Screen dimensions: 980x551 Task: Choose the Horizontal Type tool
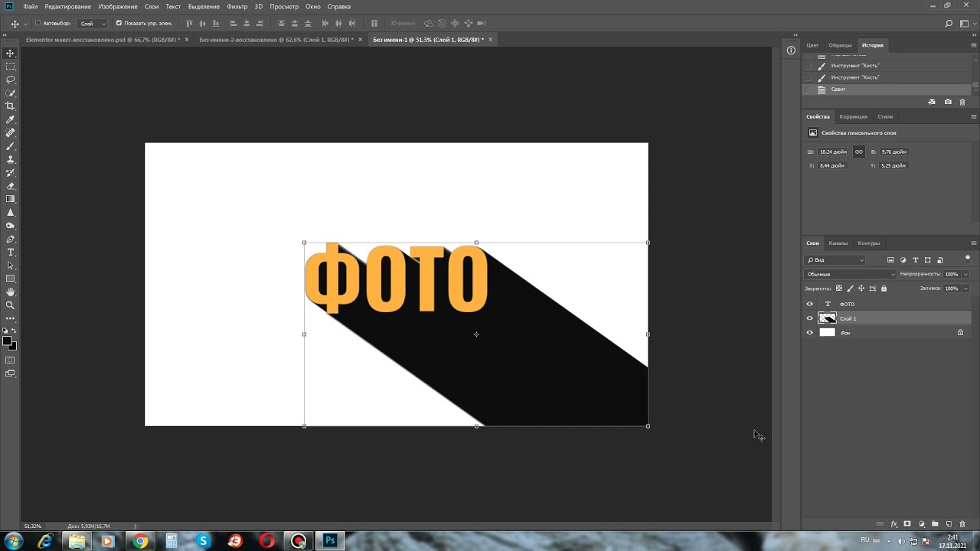[10, 252]
